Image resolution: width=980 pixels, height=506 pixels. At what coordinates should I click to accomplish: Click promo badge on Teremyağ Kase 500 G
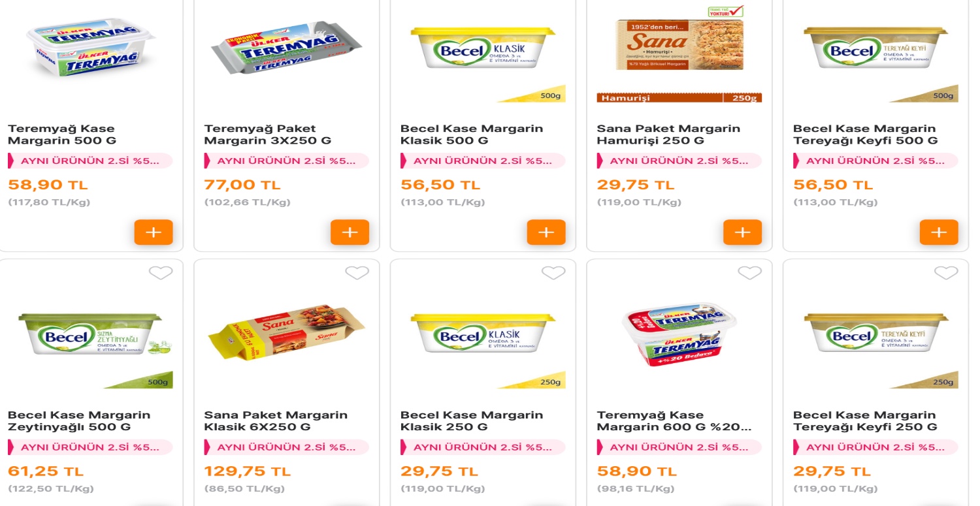90,161
